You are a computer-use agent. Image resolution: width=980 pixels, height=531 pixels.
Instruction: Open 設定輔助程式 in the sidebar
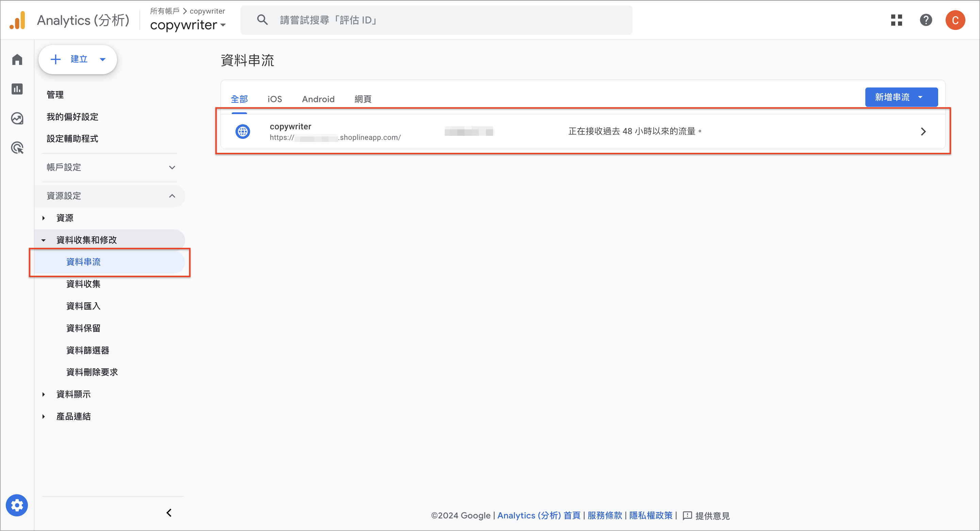click(x=72, y=139)
